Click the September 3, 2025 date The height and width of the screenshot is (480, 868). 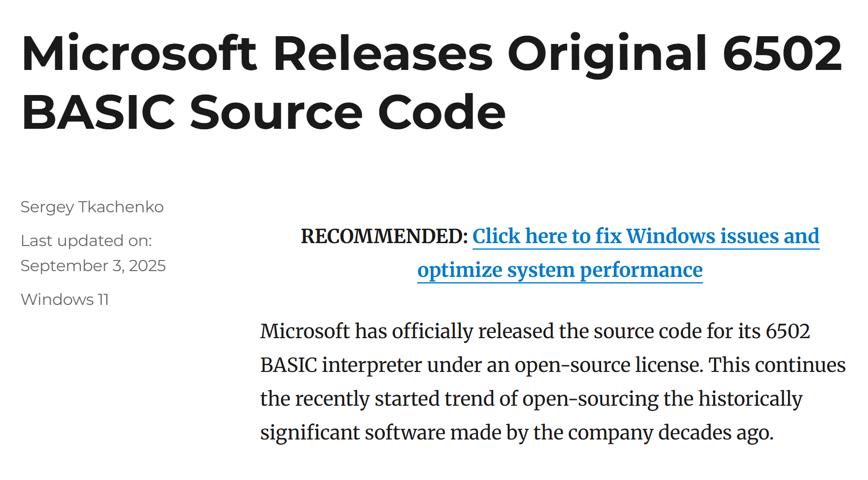coord(93,266)
